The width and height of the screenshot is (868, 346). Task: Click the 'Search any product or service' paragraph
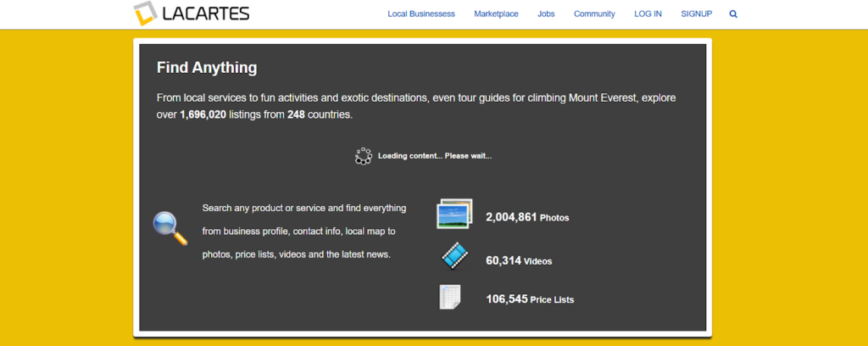304,232
